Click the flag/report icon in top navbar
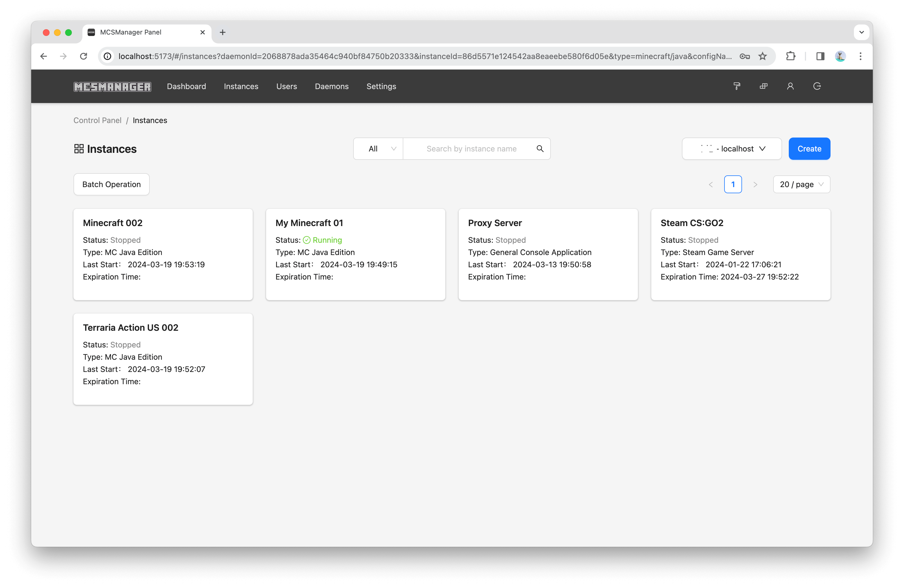 point(737,86)
